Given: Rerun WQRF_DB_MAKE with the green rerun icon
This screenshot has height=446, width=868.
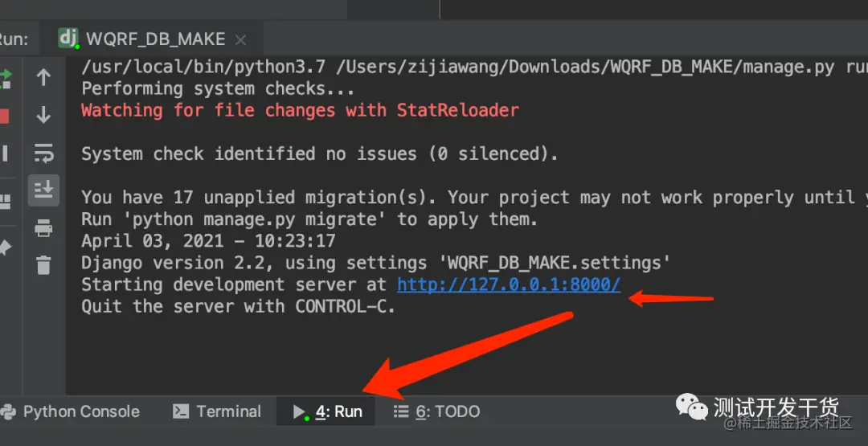Looking at the screenshot, I should 5,79.
